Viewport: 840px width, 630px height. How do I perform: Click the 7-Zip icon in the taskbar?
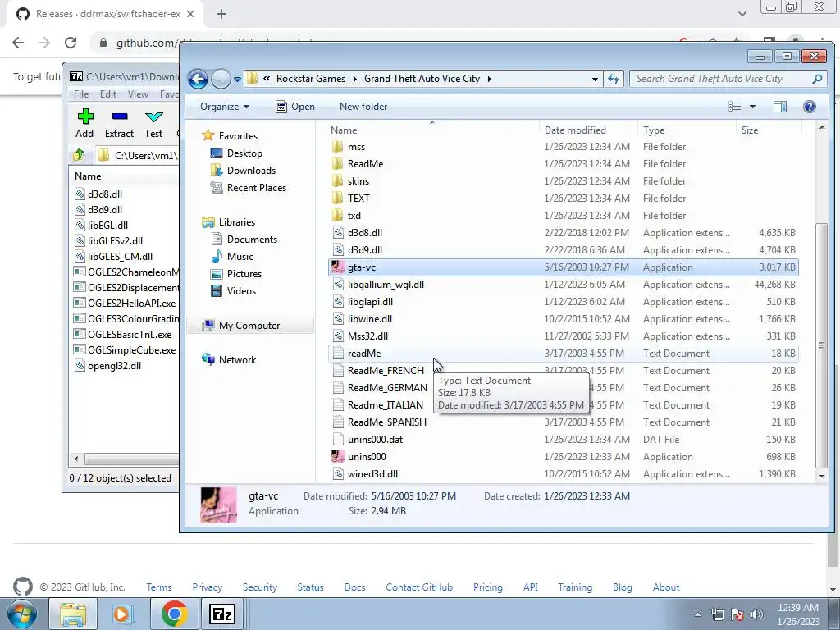pyautogui.click(x=221, y=614)
